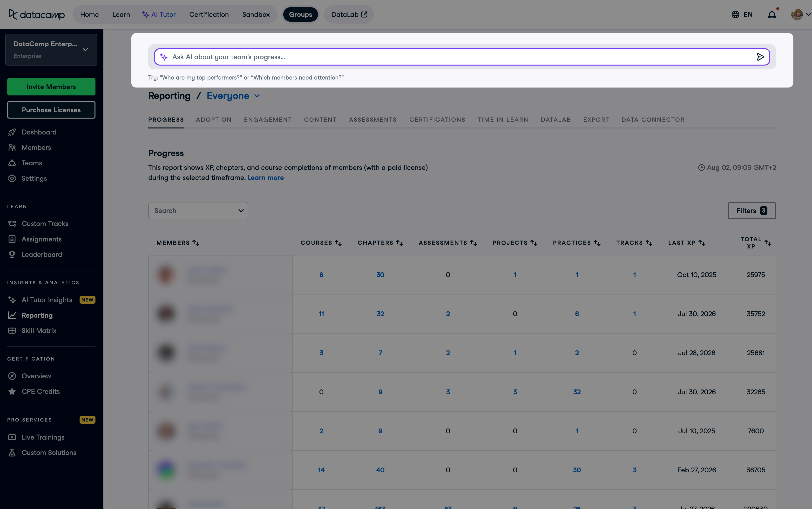Switch to the Content tab
812x509 pixels.
point(320,120)
